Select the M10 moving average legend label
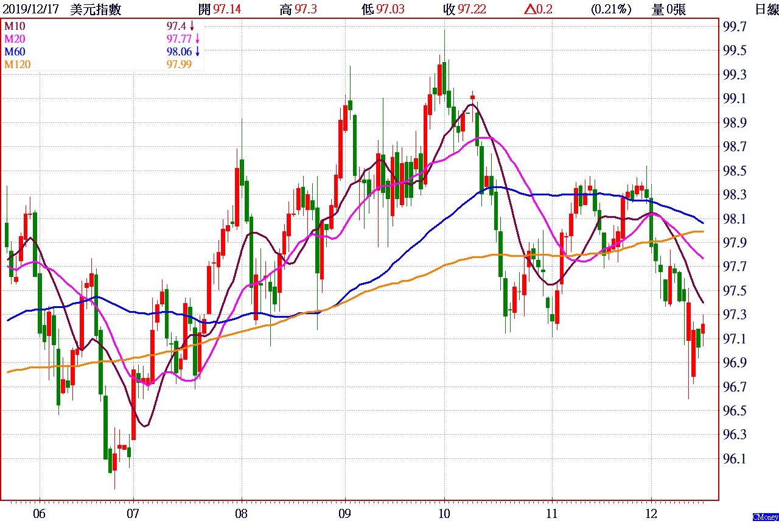 click(x=15, y=26)
